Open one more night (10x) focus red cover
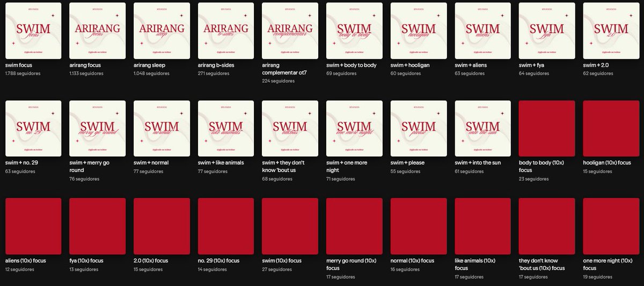The height and width of the screenshot is (286, 644). (611, 226)
